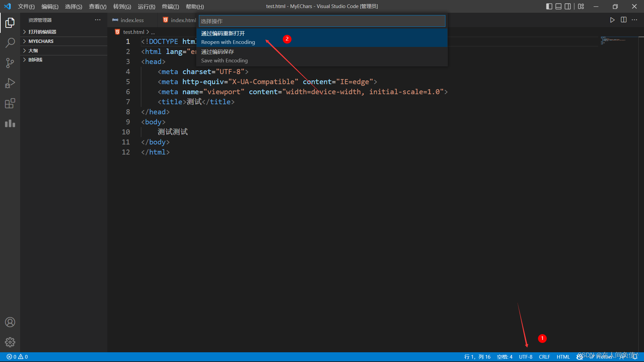Expand the 时间线 section
The width and height of the screenshot is (644, 362).
[64, 60]
